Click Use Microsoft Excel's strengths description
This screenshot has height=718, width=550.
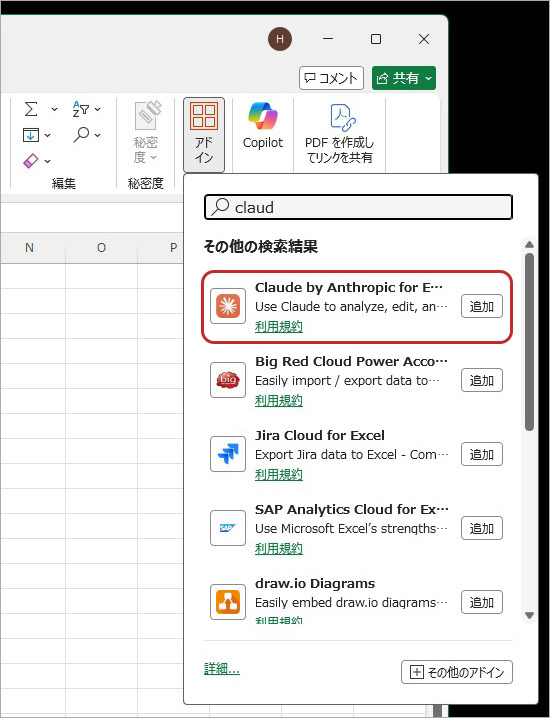click(351, 529)
